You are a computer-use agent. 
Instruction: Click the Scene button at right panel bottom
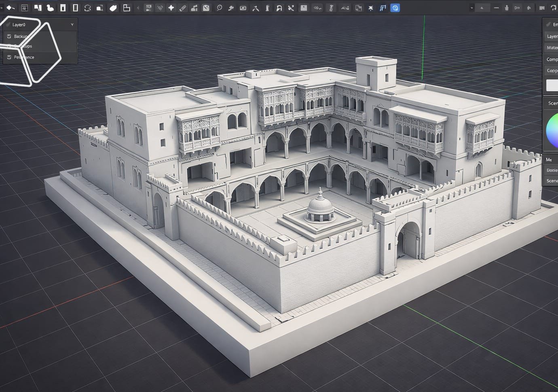coord(552,181)
